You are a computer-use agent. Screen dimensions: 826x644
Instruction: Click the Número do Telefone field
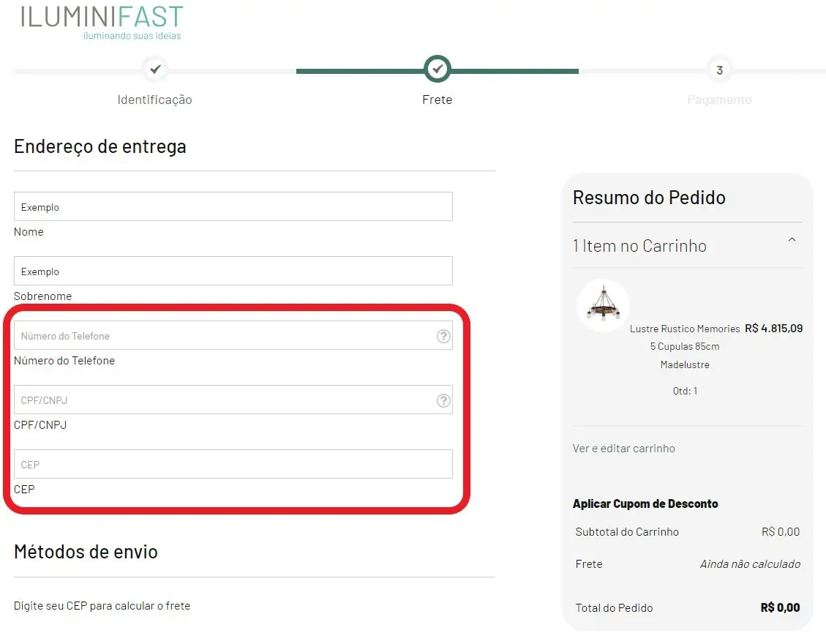219,336
